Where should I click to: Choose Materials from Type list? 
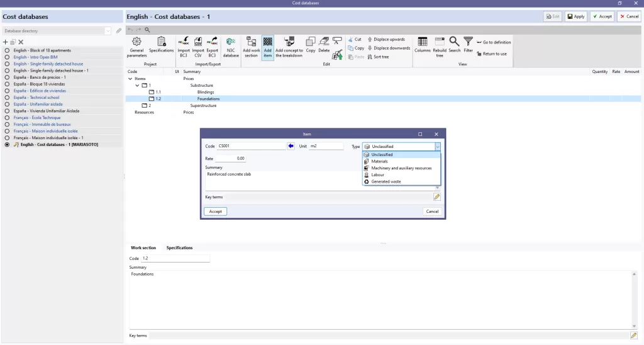[x=401, y=161]
